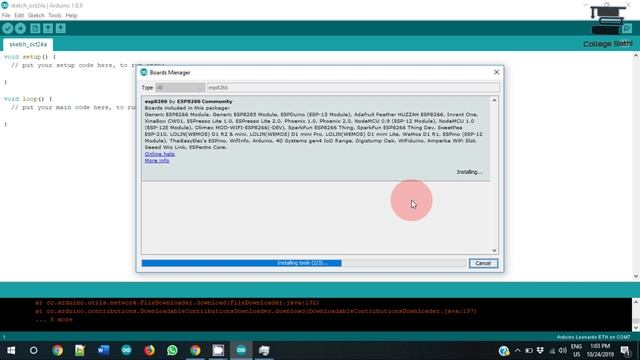
Task: Click the Arduino Leonardo ETH on COM7 status text
Action: 593,337
